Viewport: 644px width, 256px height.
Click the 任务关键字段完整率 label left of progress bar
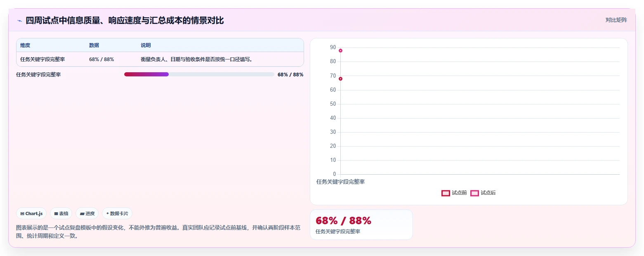pos(38,75)
